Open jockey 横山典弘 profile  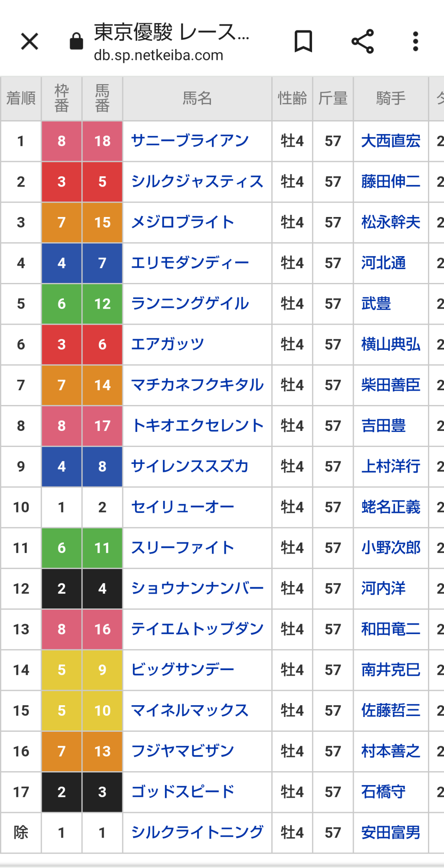click(391, 345)
